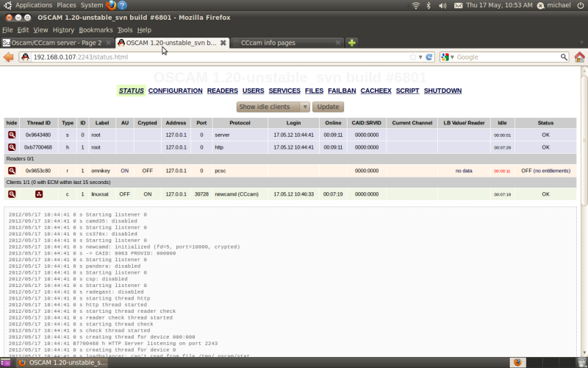Launch Firefox from top panel icon
This screenshot has height=368, width=588.
(111, 5)
